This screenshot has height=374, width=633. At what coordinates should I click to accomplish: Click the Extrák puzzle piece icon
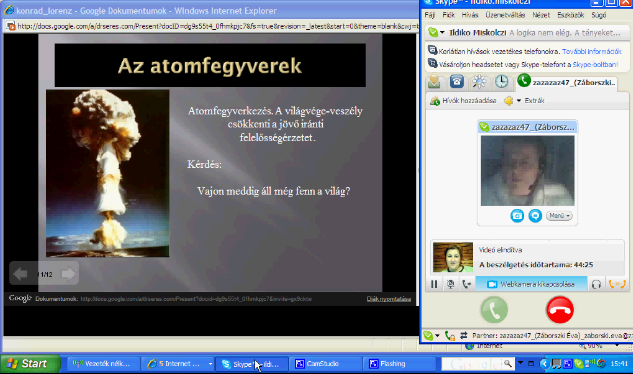coord(509,101)
